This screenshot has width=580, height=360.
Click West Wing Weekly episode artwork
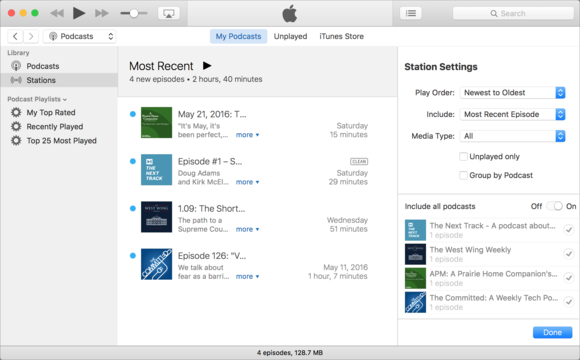[156, 217]
